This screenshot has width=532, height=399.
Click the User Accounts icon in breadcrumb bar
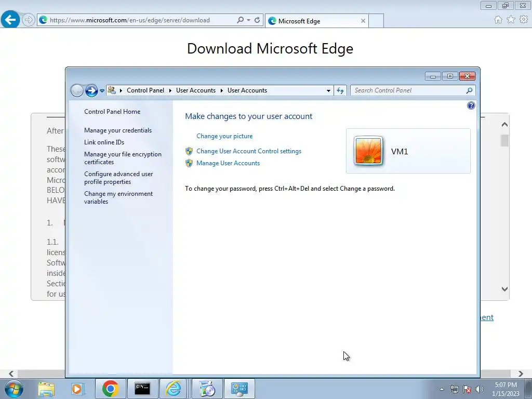point(112,90)
